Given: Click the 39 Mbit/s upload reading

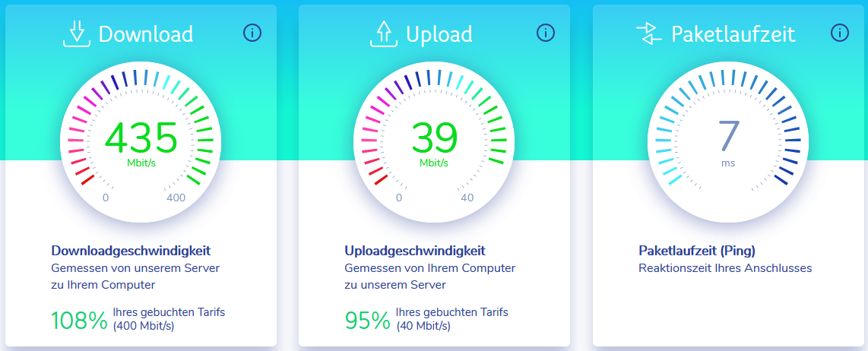Looking at the screenshot, I should tap(434, 143).
